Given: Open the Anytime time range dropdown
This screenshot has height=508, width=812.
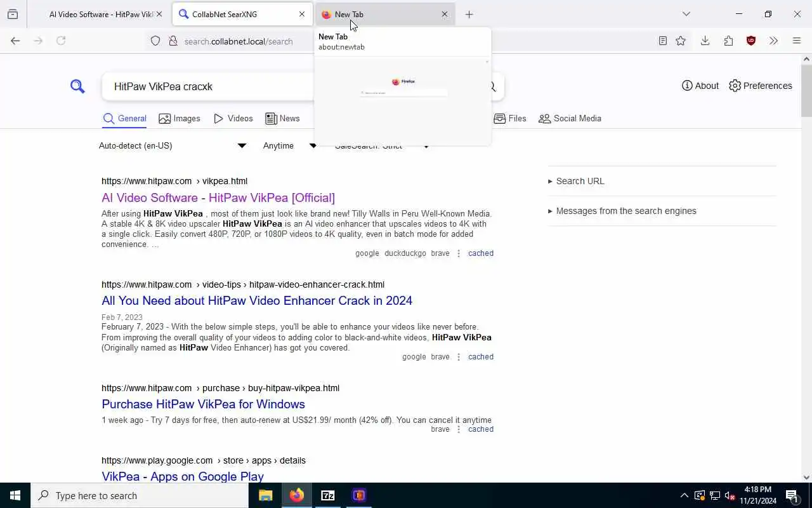Looking at the screenshot, I should tap(290, 145).
